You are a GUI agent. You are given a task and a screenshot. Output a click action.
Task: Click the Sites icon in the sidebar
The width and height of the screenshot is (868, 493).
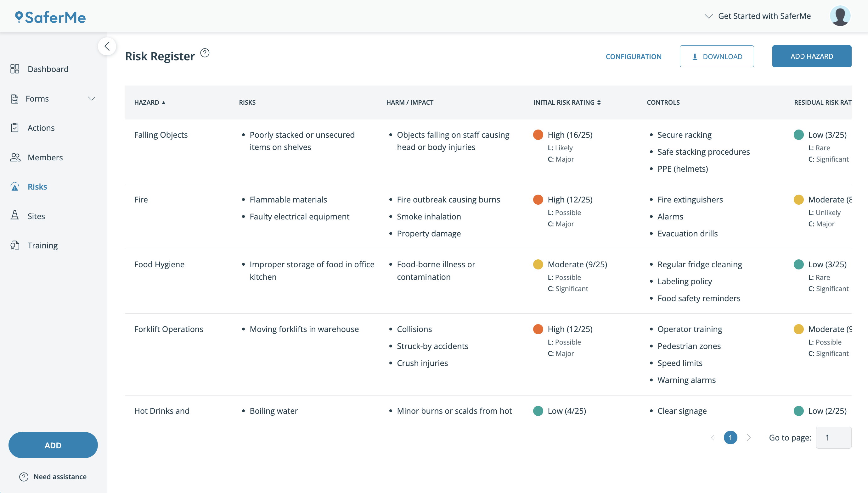(x=15, y=216)
